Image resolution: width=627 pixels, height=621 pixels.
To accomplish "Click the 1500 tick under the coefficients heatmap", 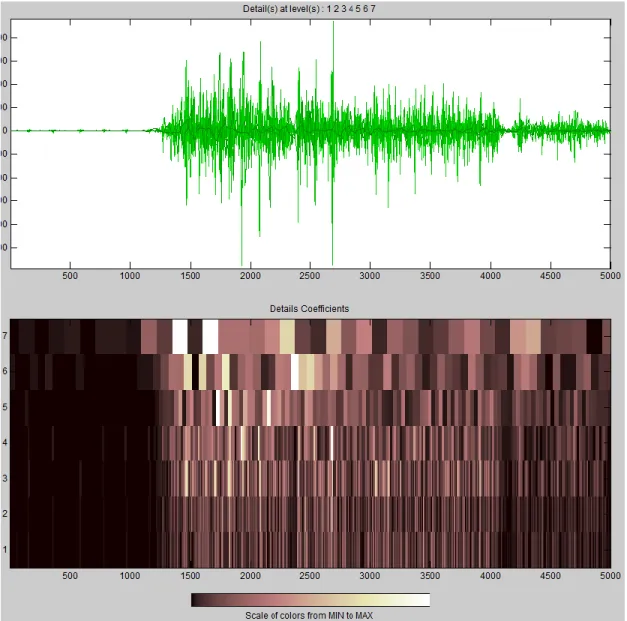I will click(190, 575).
